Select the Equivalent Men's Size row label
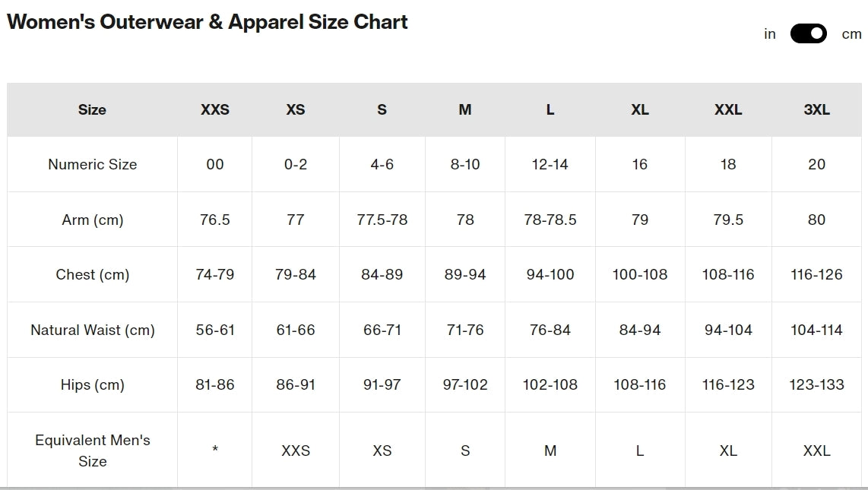 [93, 450]
